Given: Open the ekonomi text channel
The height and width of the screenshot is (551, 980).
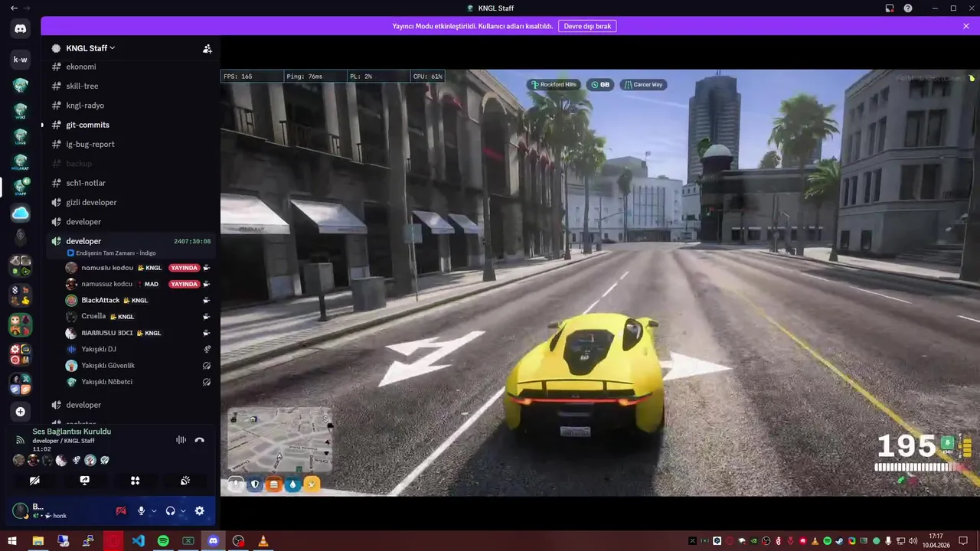Looking at the screenshot, I should point(132,67).
